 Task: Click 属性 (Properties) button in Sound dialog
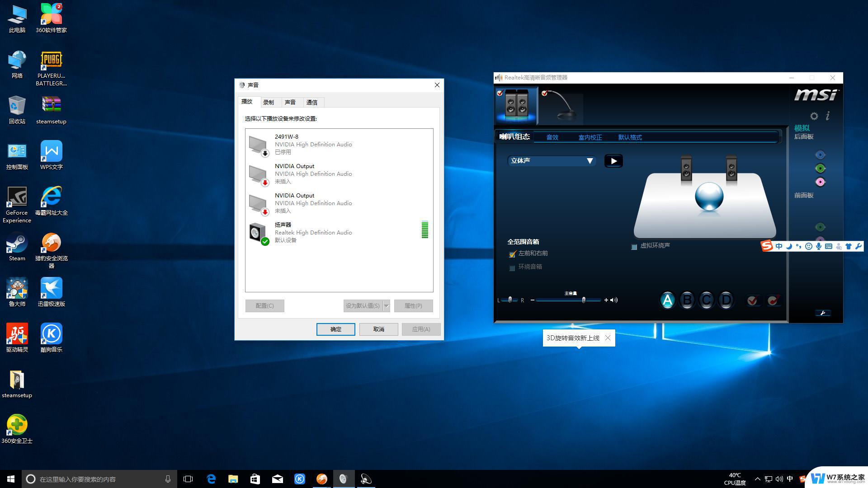point(413,305)
